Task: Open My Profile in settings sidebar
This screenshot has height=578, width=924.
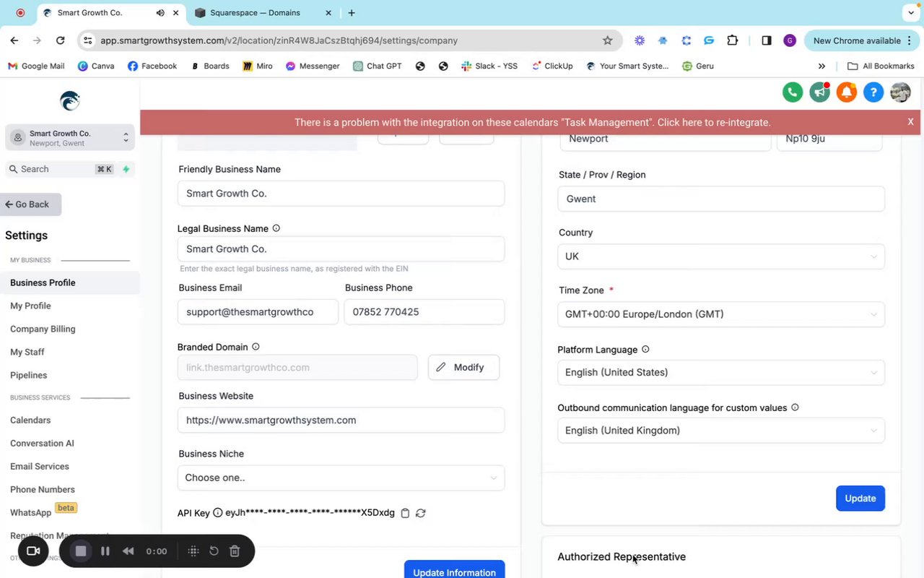Action: [30, 306]
